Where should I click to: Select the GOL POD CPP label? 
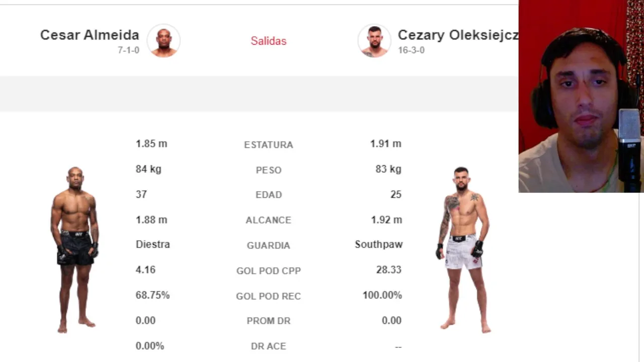(269, 271)
